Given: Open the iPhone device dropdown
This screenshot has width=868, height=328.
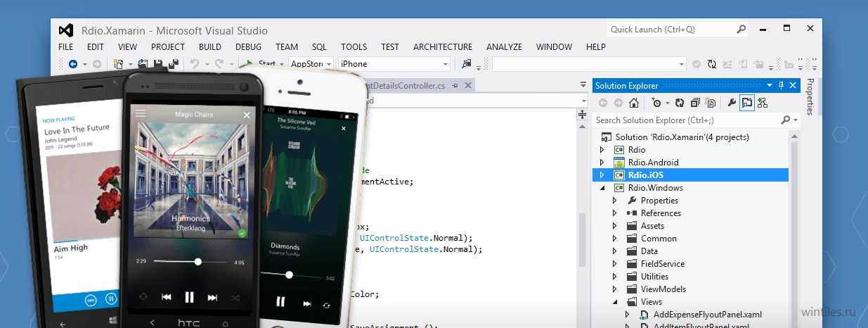Looking at the screenshot, I should pos(446,64).
